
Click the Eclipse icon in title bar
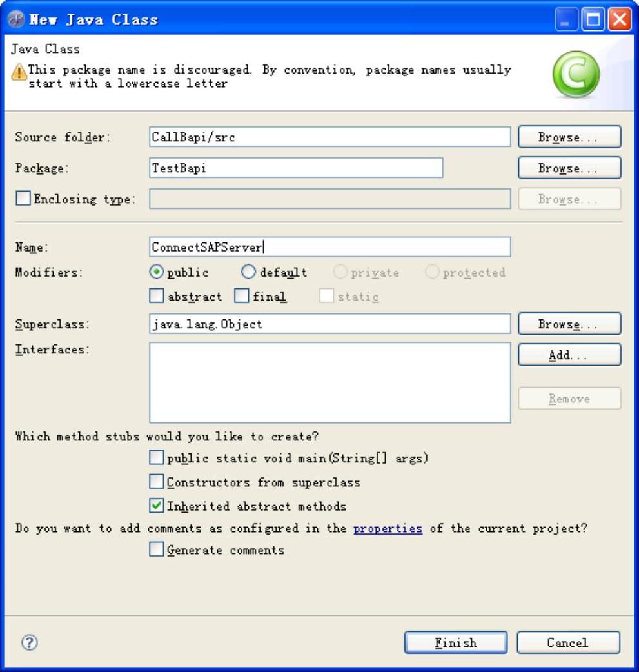coord(17,19)
